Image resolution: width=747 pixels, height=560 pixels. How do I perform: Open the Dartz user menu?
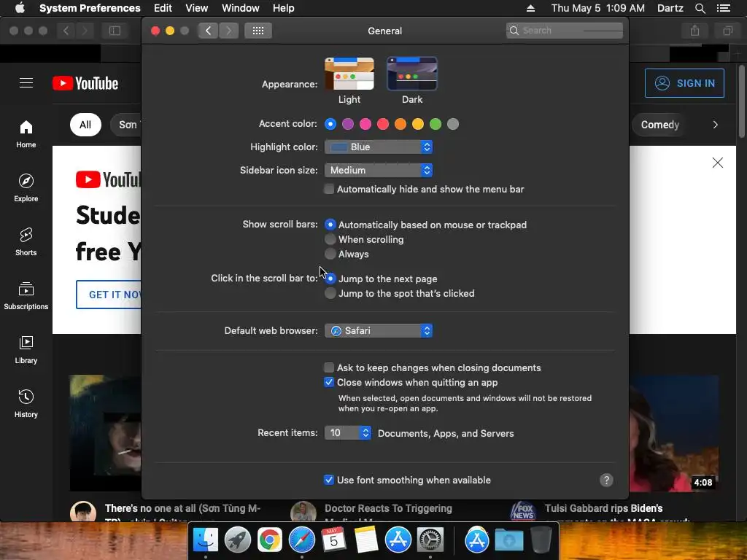(670, 8)
